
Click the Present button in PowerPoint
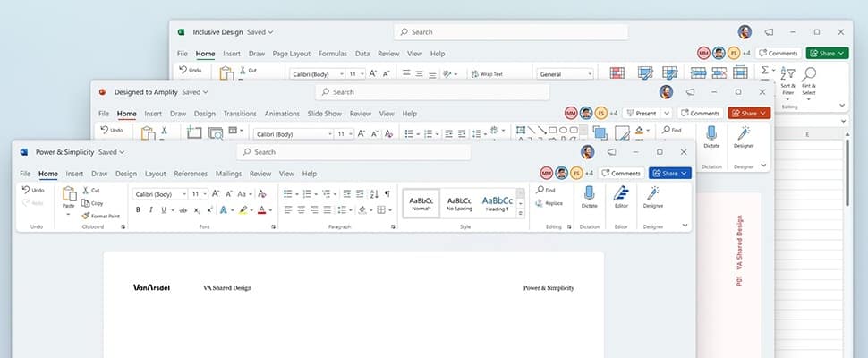coord(641,113)
